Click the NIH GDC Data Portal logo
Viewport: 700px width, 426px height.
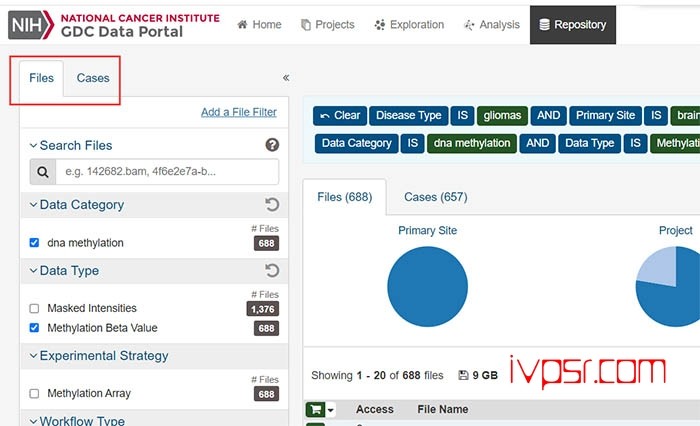coord(114,25)
